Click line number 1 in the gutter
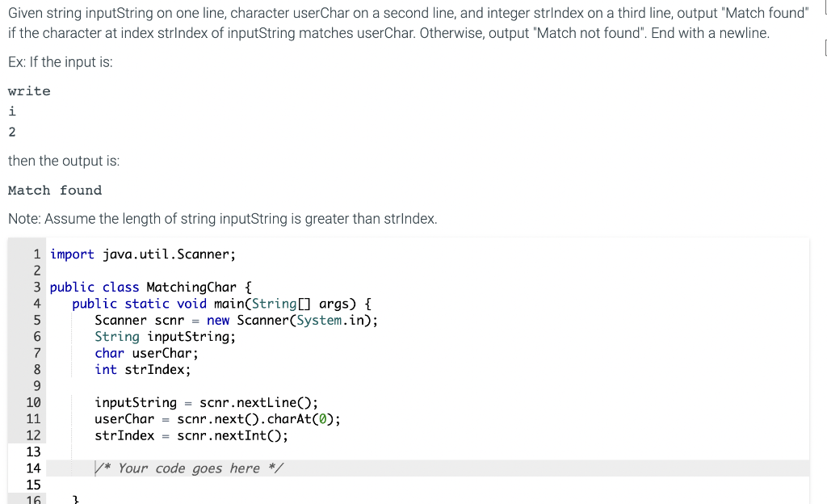Screen dimensions: 827x504 coord(36,254)
